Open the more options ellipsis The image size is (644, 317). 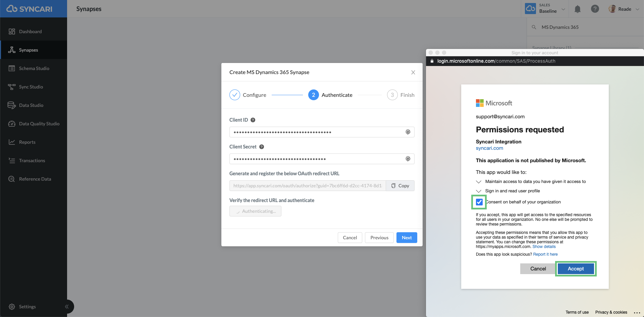637,313
